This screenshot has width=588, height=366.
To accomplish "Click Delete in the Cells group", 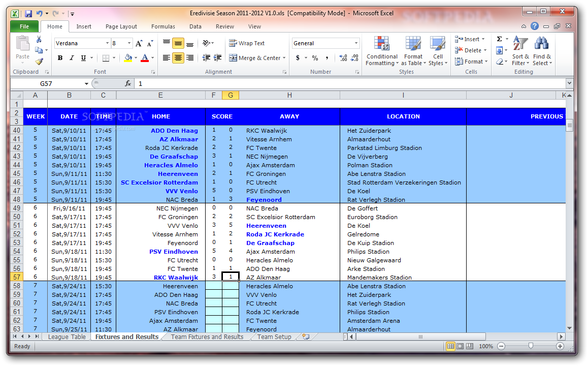I will [471, 50].
